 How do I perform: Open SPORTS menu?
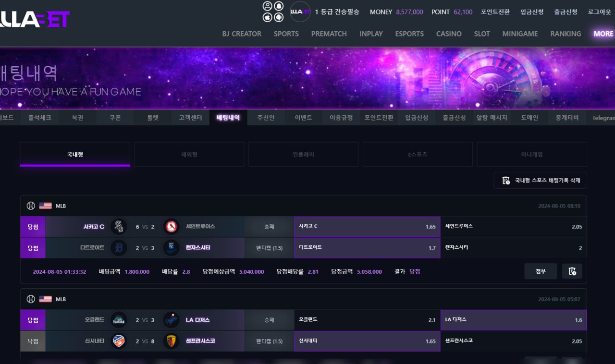286,34
